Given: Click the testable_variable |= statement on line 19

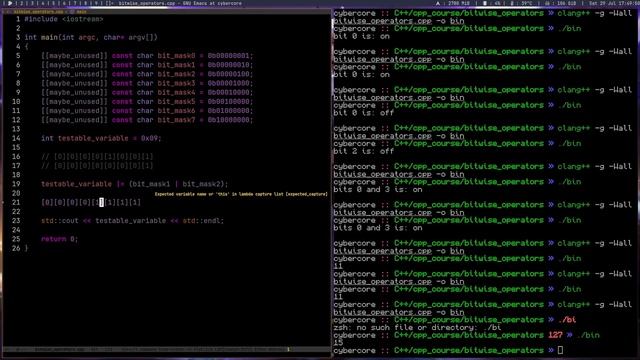Looking at the screenshot, I should coord(135,184).
